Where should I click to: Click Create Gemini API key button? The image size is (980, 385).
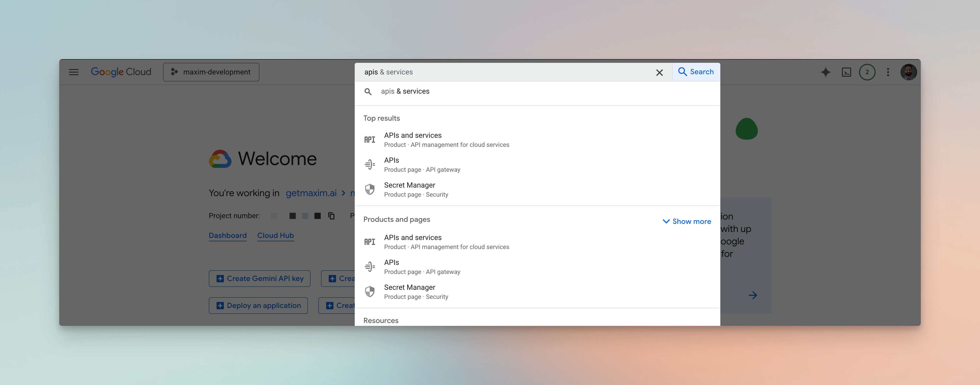point(259,279)
